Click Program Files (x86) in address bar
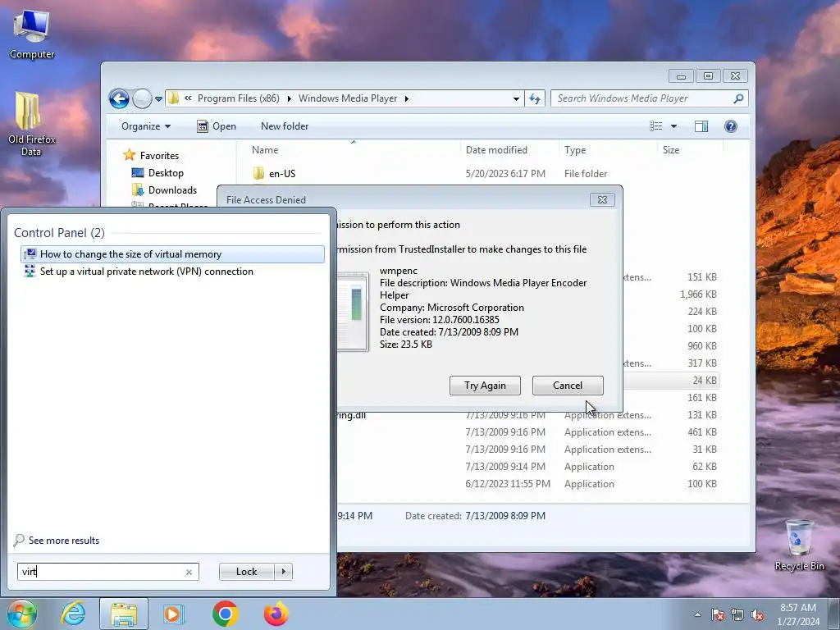The height and width of the screenshot is (630, 840). (x=239, y=98)
